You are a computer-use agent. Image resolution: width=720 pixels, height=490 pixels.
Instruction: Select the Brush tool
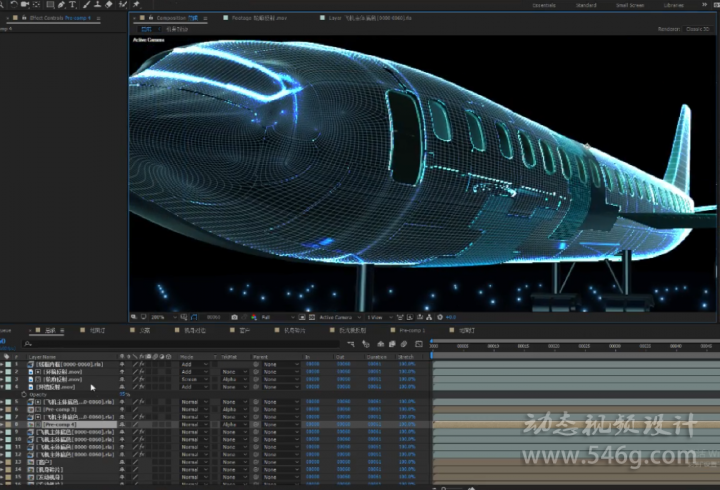pyautogui.click(x=86, y=5)
